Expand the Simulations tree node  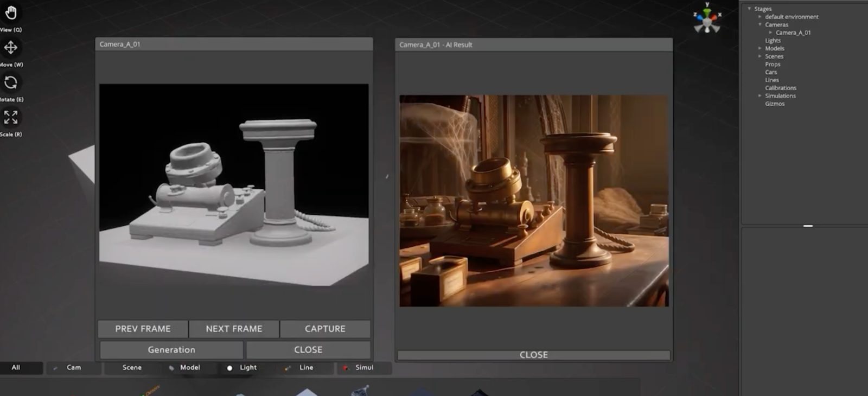[x=760, y=96]
